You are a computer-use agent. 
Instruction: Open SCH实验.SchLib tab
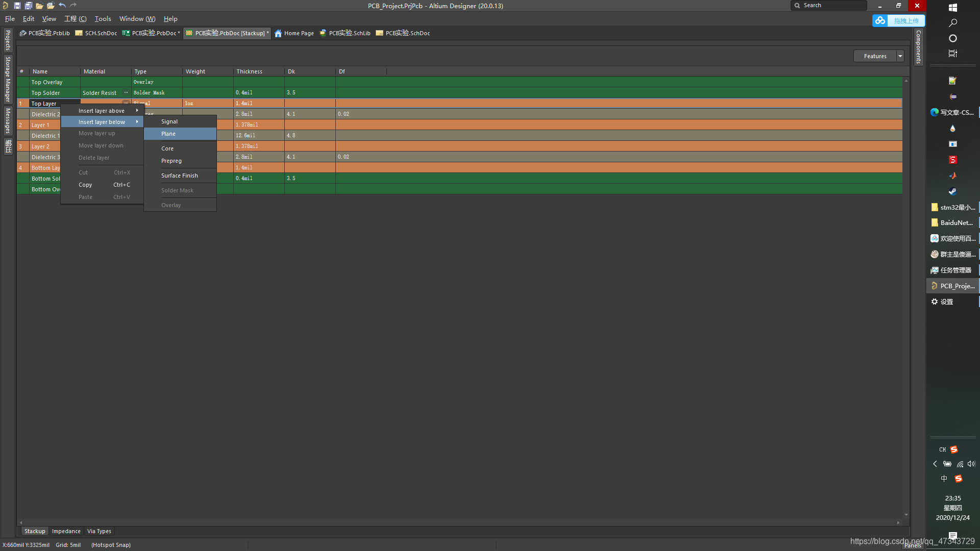pyautogui.click(x=349, y=33)
